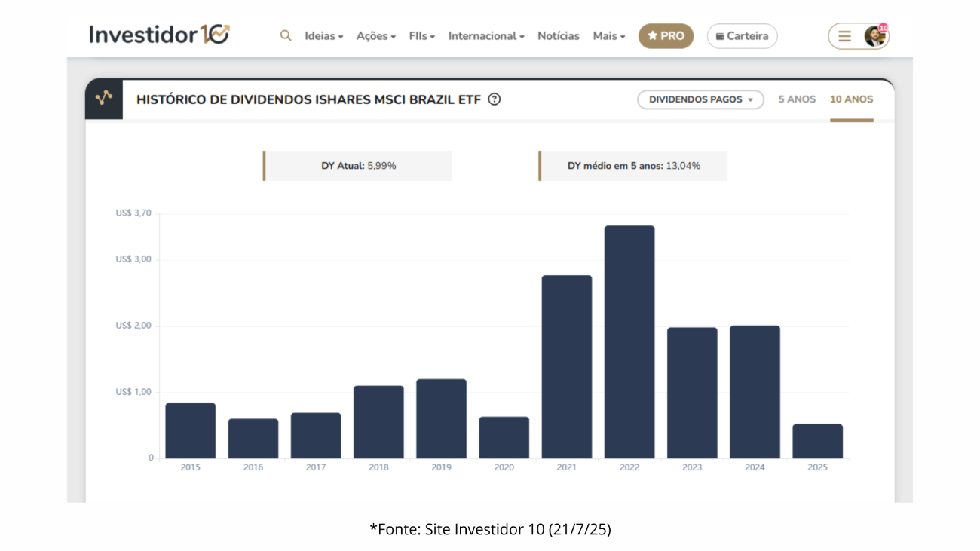Click the star icon in the PRO button
The width and height of the screenshot is (980, 551).
pyautogui.click(x=653, y=35)
